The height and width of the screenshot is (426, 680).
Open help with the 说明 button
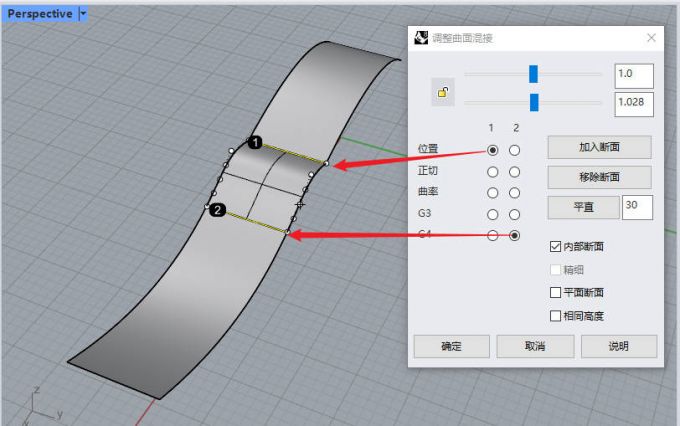pos(619,346)
